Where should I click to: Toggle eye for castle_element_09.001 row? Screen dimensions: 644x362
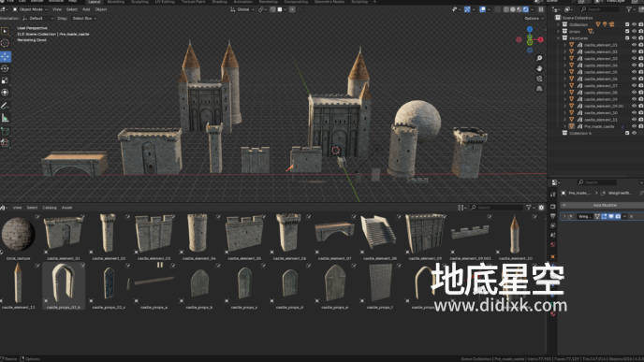634,106
